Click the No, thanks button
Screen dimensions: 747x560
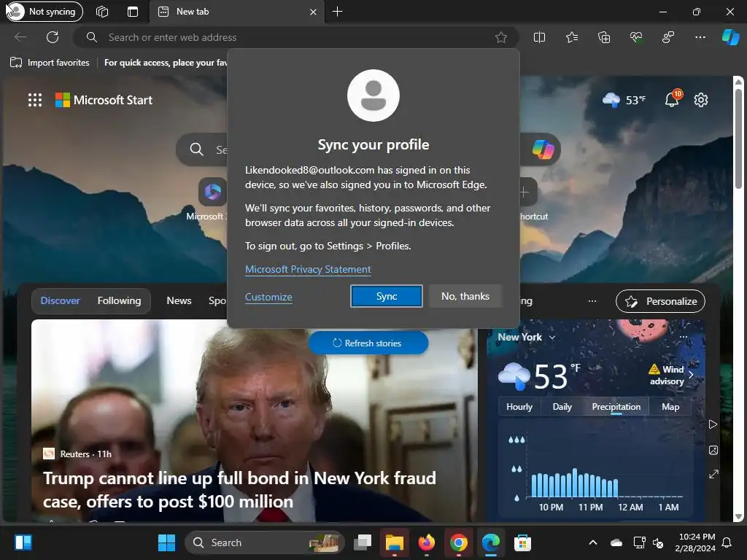pos(465,296)
